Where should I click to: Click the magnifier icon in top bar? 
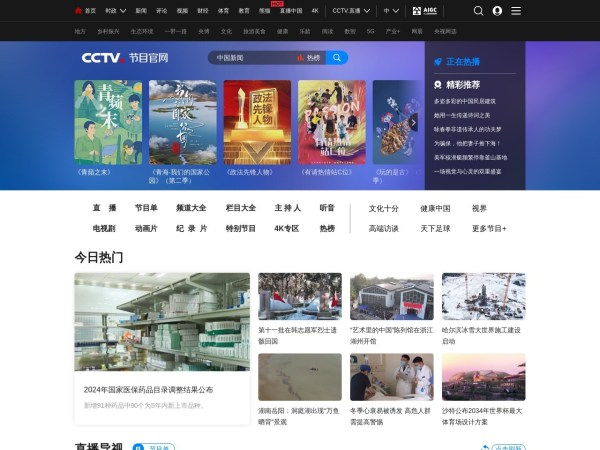tap(478, 11)
